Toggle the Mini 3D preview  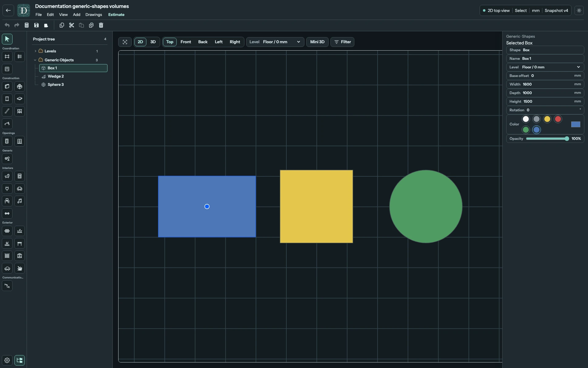click(x=317, y=42)
